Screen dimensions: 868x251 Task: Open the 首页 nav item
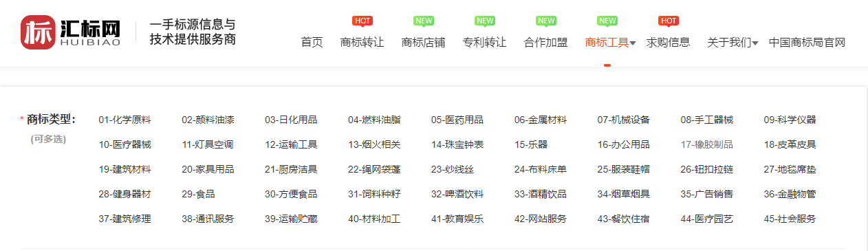[x=312, y=43]
